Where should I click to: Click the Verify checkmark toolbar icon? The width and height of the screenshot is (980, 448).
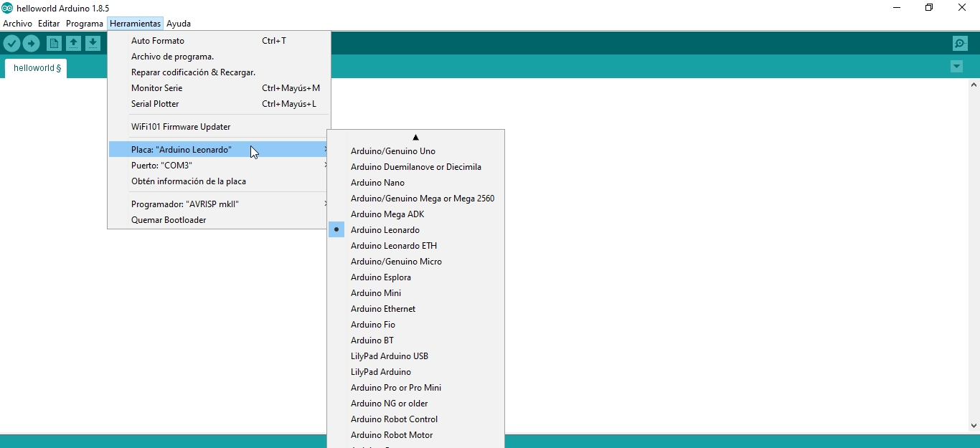click(11, 44)
